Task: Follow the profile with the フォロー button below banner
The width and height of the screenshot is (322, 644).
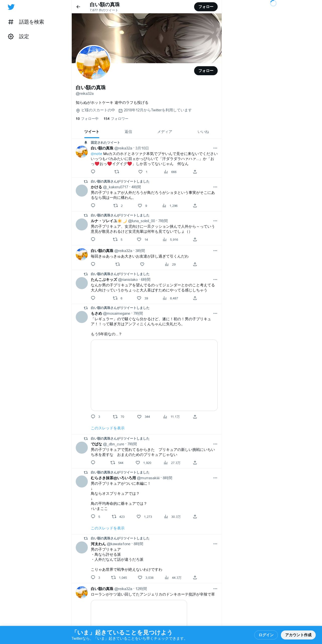Action: coord(206,71)
